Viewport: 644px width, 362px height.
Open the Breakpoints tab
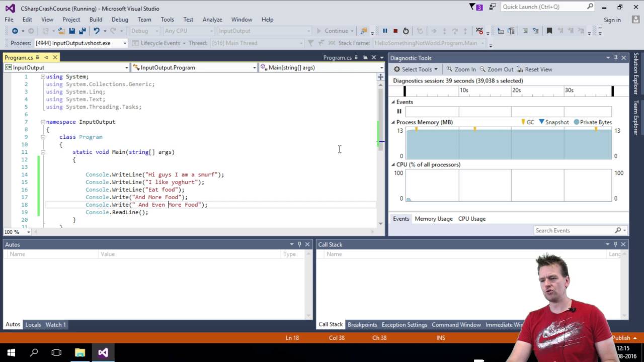(x=362, y=325)
